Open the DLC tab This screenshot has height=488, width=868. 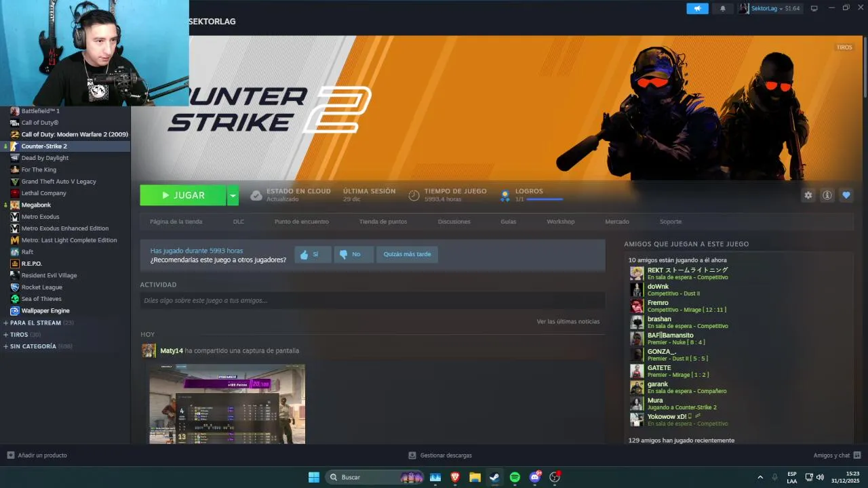point(239,222)
